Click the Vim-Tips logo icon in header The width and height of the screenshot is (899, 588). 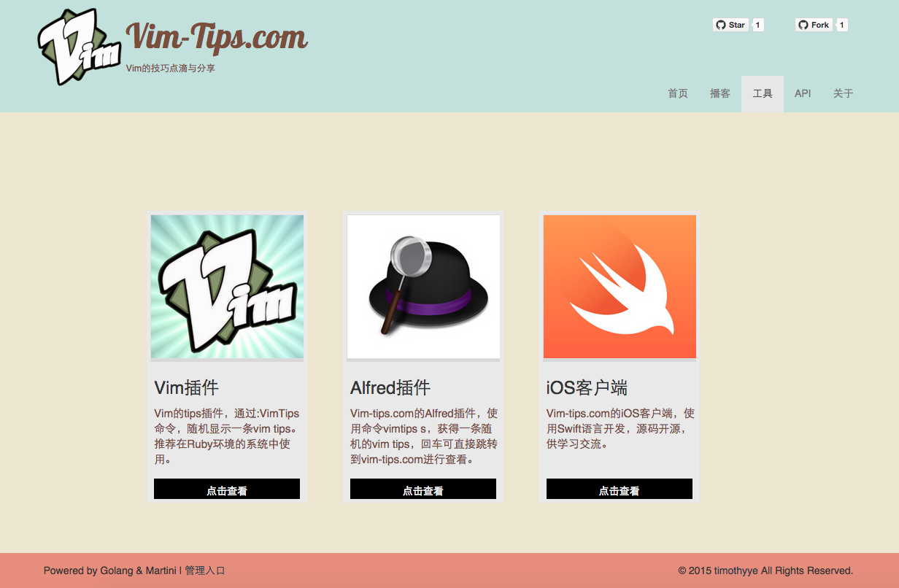click(80, 47)
